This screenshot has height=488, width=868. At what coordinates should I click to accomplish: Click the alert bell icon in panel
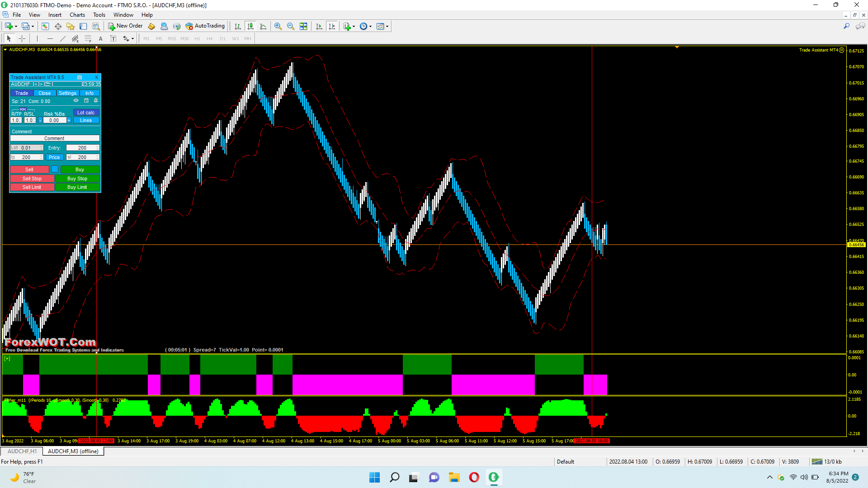click(x=96, y=101)
